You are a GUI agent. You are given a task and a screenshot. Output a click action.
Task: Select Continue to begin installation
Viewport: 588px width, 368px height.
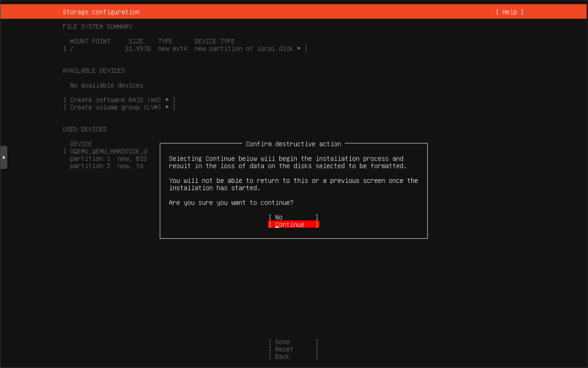tap(294, 224)
